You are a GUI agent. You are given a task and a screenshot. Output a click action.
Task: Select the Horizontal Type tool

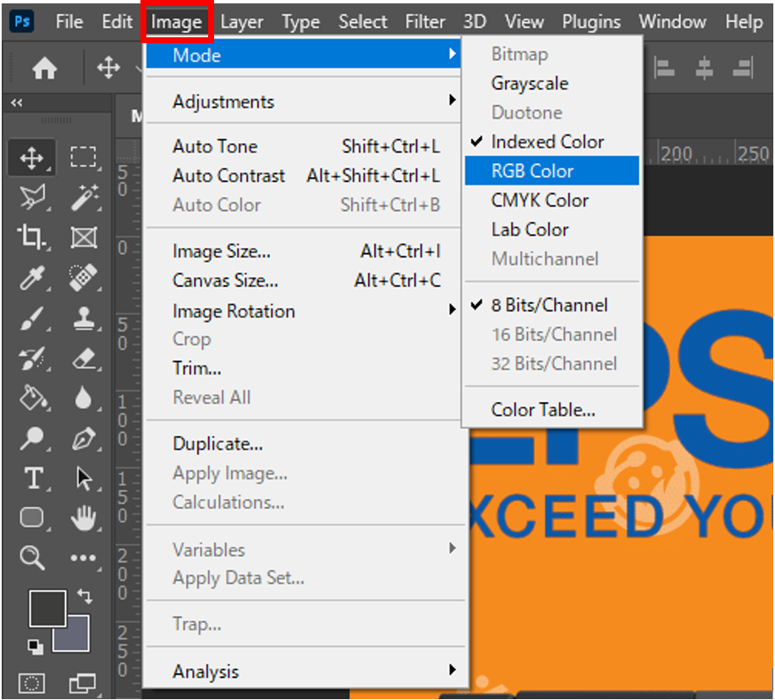(32, 478)
